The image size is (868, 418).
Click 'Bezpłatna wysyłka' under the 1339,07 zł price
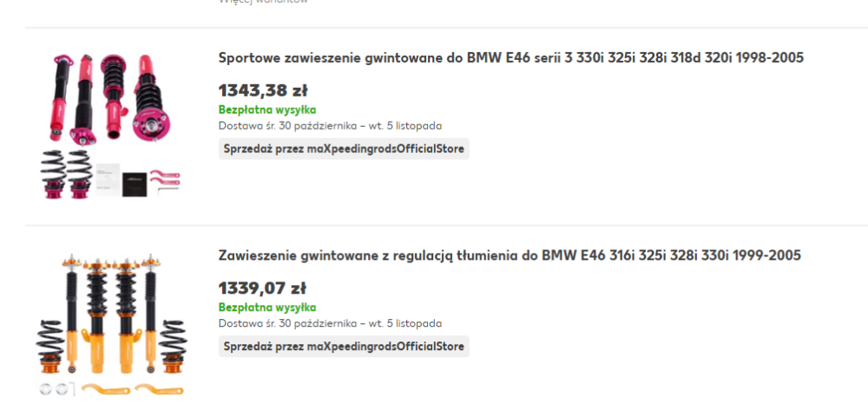[x=267, y=308]
